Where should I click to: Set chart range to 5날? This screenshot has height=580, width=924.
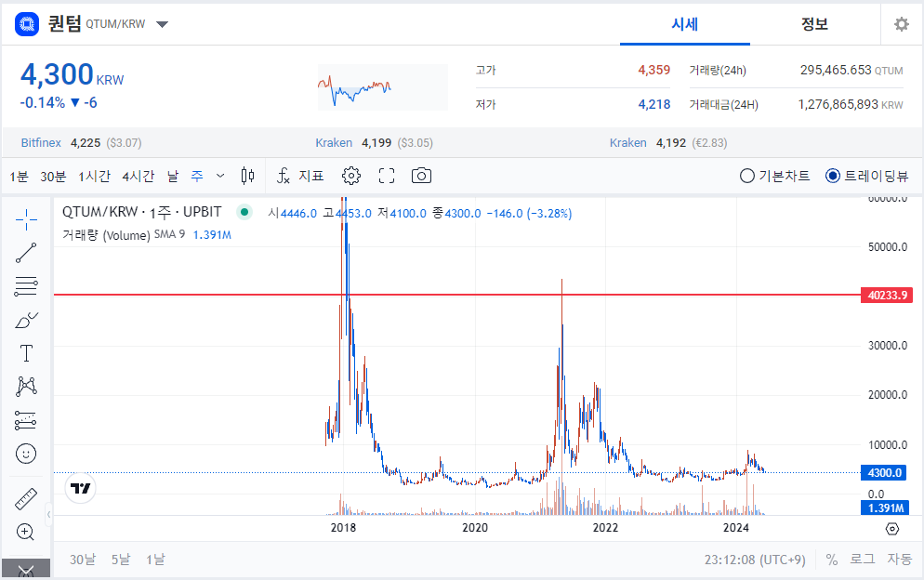click(121, 560)
